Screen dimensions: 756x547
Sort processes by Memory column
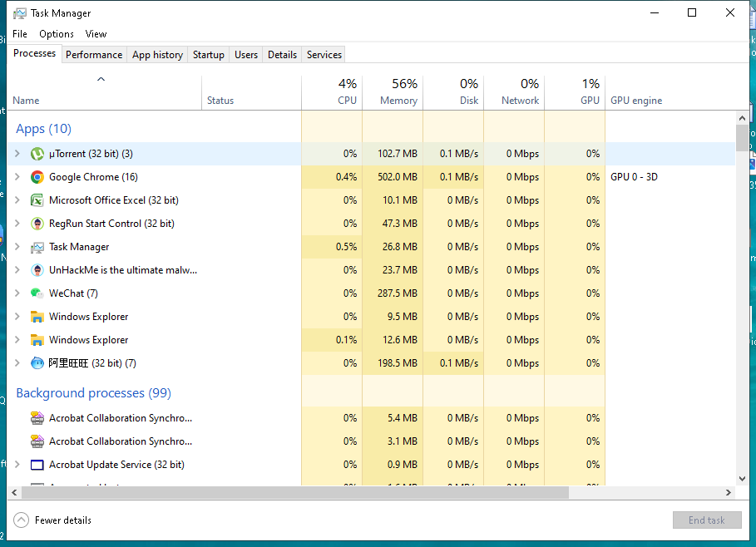click(393, 92)
